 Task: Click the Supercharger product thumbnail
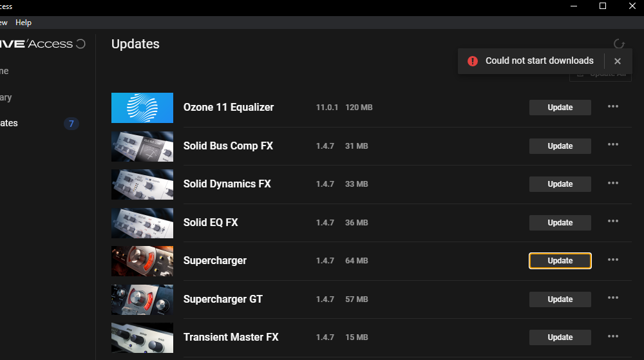(142, 261)
